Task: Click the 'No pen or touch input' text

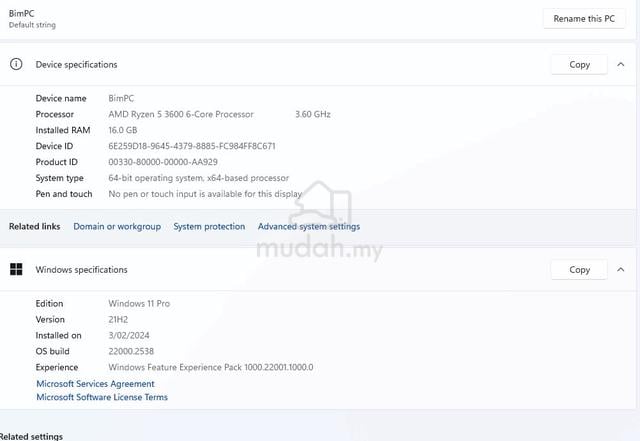Action: coord(205,194)
